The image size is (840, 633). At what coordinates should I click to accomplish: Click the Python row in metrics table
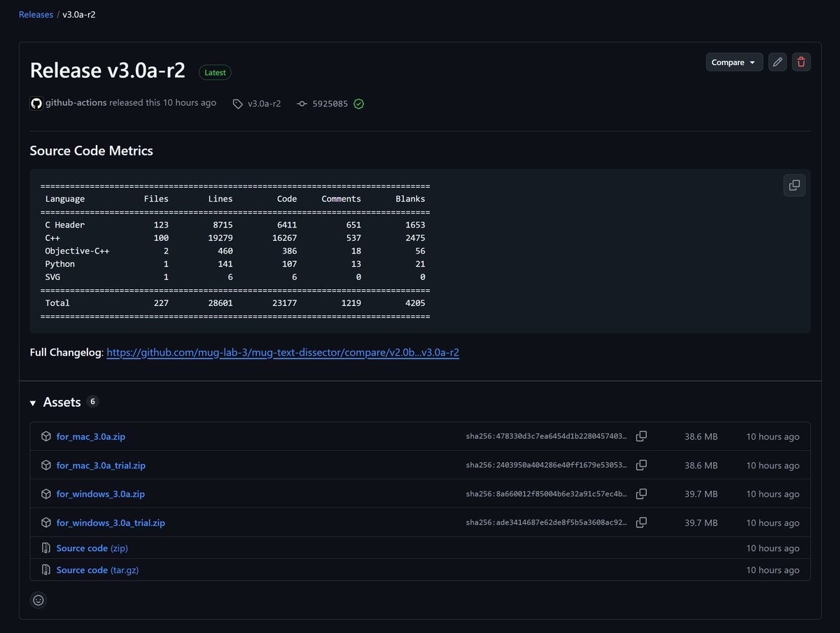tap(235, 264)
